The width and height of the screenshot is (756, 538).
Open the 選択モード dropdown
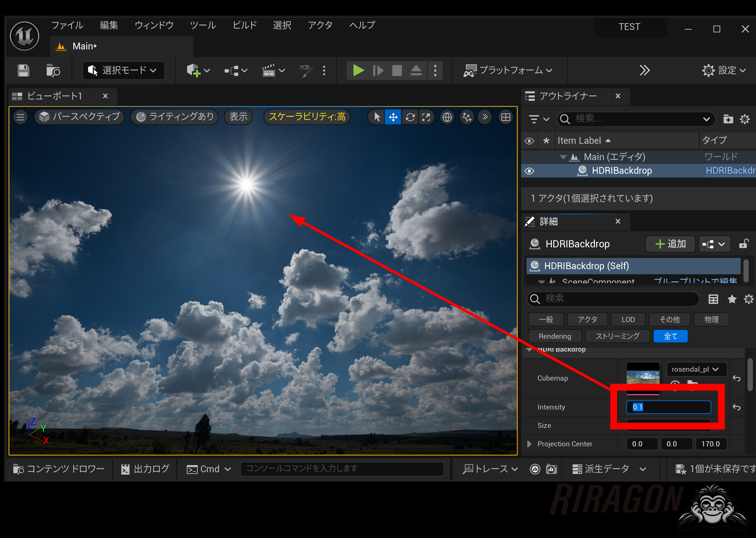point(124,71)
